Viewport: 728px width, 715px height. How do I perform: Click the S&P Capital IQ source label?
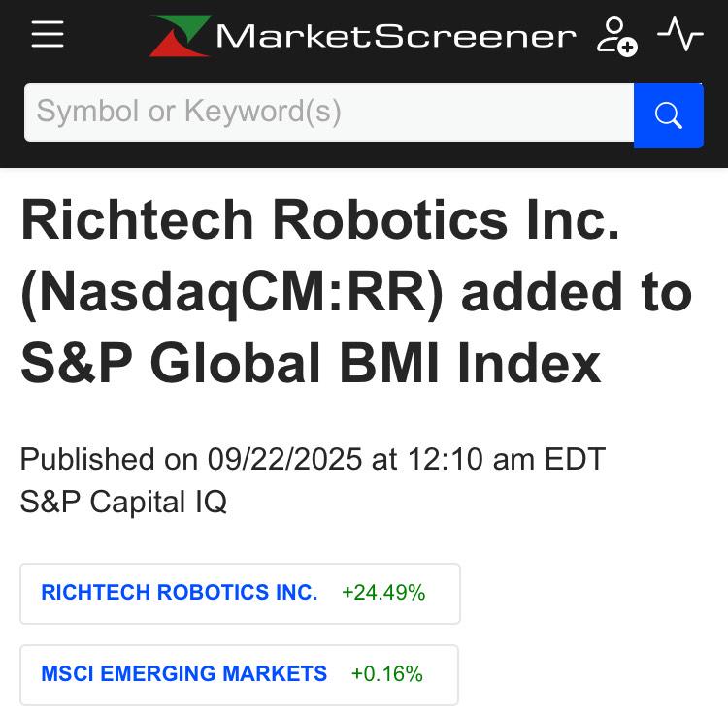pos(123,502)
